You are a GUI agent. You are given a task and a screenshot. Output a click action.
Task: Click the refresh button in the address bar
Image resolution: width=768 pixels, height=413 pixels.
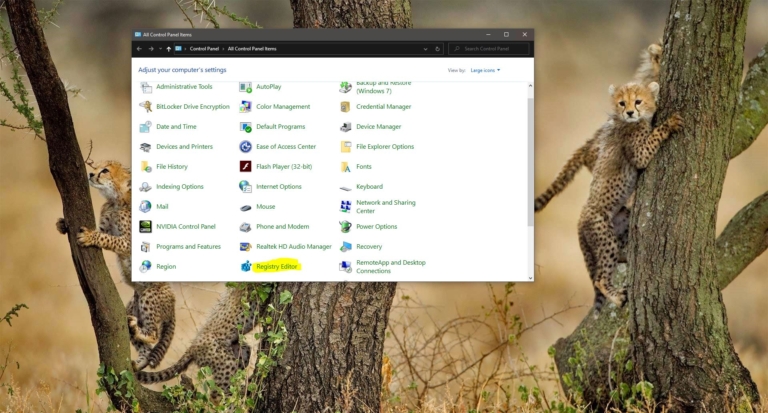[x=437, y=49]
